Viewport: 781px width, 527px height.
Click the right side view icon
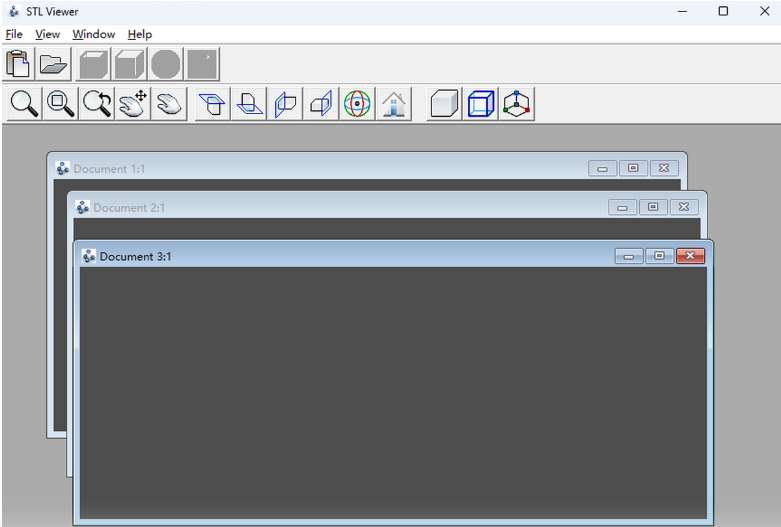point(321,103)
